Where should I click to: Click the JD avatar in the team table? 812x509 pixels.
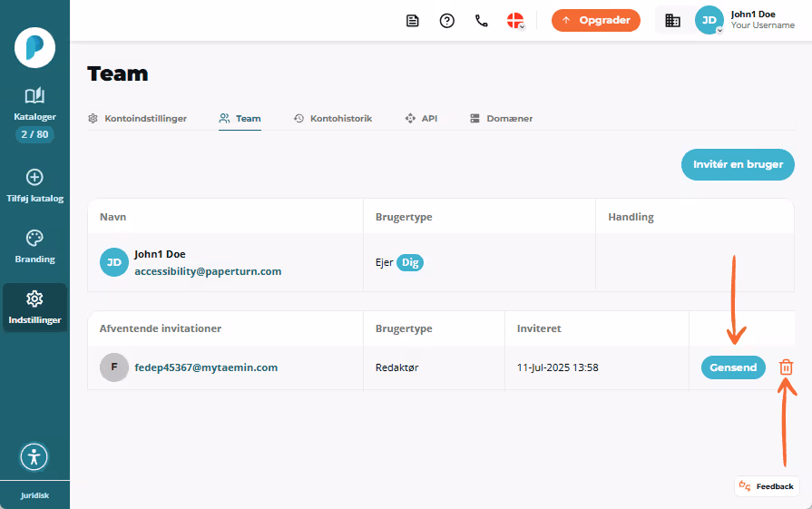pyautogui.click(x=114, y=262)
